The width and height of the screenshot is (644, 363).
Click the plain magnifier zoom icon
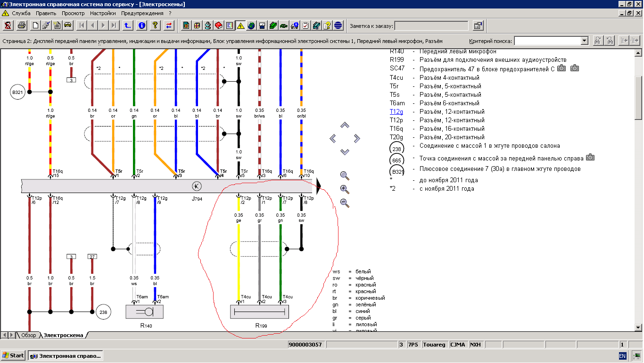[345, 176]
